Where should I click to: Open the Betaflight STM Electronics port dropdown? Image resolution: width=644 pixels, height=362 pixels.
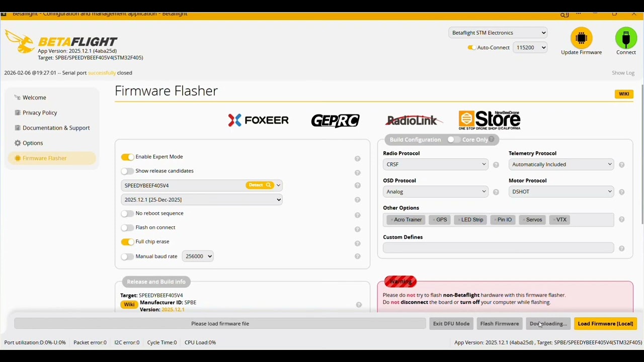tap(498, 33)
